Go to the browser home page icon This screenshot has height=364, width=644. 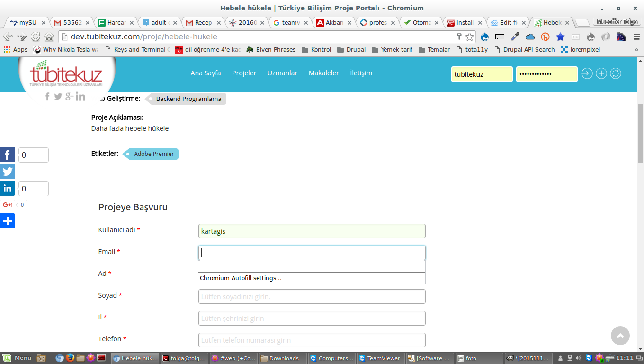click(x=49, y=36)
